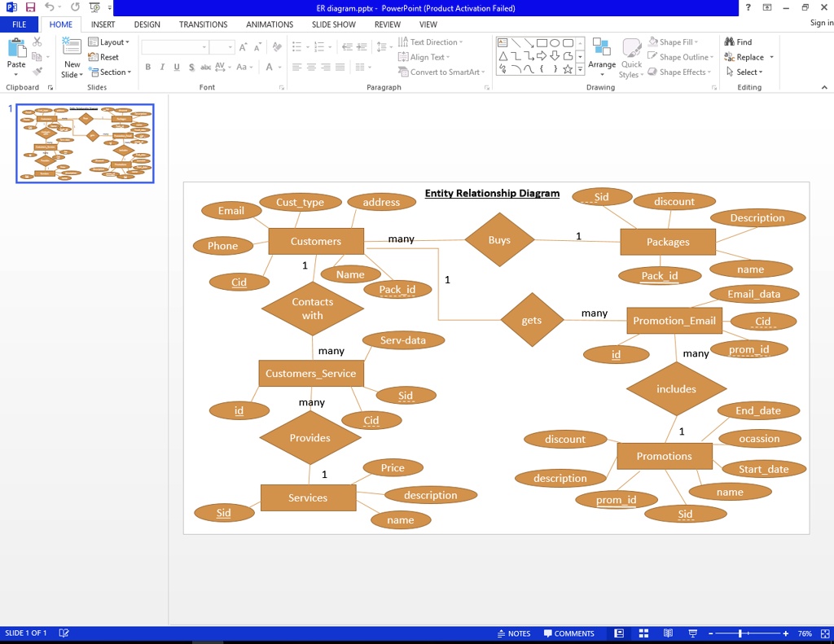Image resolution: width=834 pixels, height=644 pixels.
Task: Click the Paste clipboard icon
Action: (x=16, y=48)
